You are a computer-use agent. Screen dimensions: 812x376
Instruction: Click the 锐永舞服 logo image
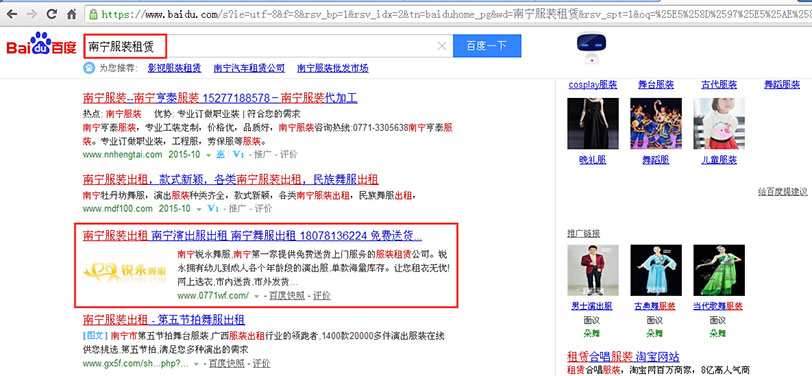coord(125,270)
